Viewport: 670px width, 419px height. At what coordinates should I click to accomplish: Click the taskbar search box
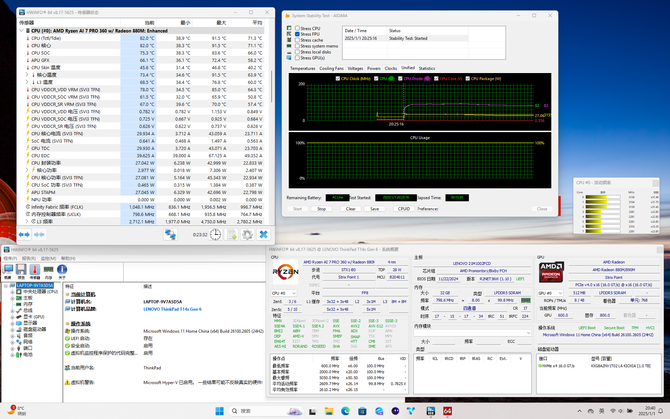265,411
